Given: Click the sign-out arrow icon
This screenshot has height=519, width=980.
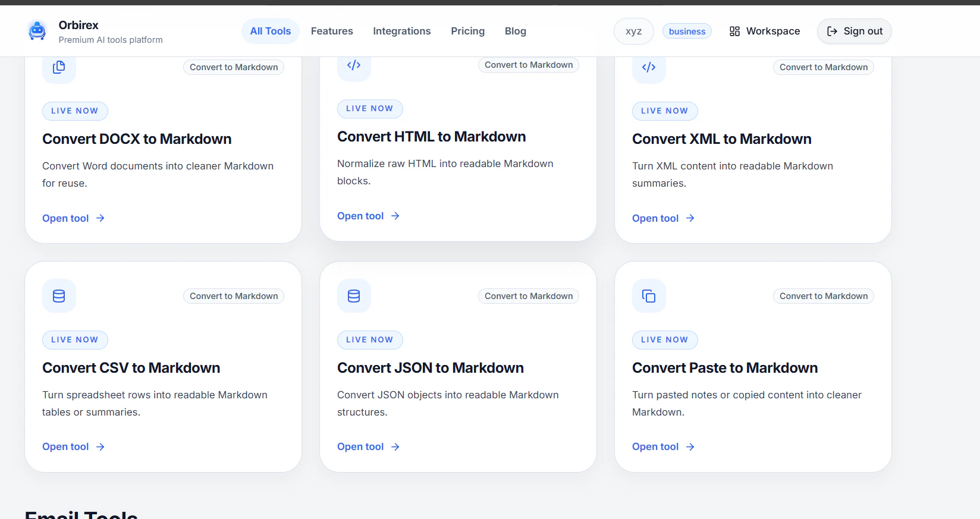Looking at the screenshot, I should click(x=832, y=31).
